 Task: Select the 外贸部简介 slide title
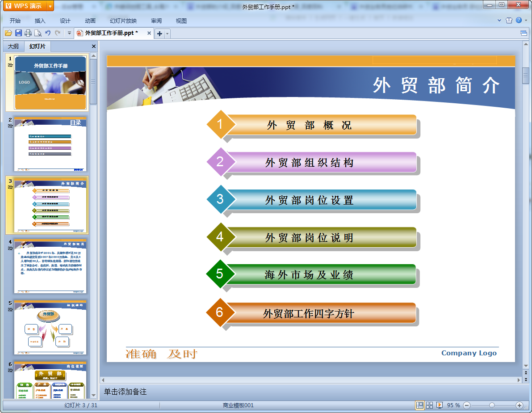[436, 85]
